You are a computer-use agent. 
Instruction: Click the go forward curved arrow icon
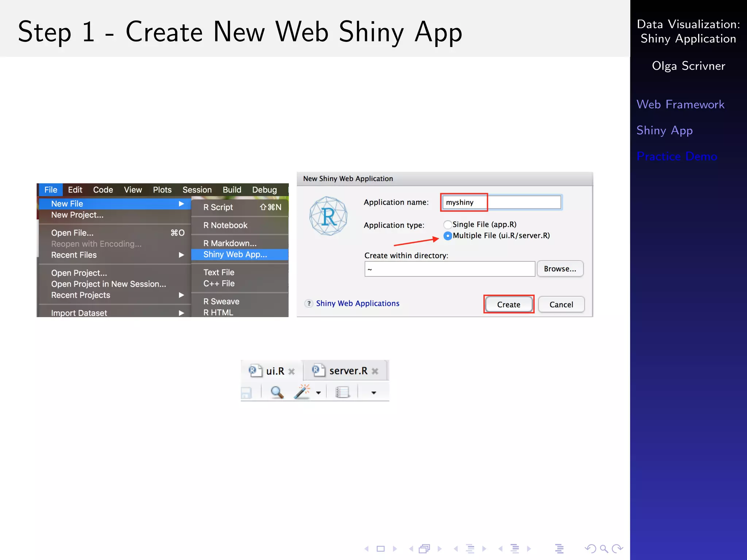click(x=618, y=549)
